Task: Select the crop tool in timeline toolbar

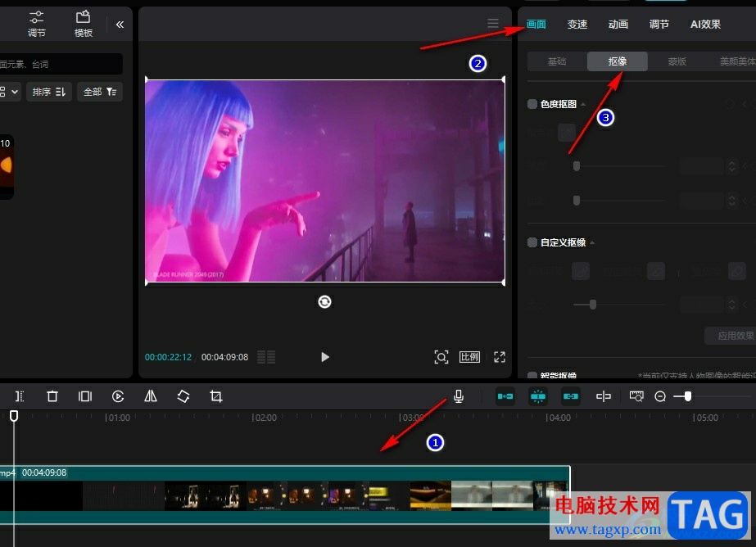Action: pyautogui.click(x=216, y=396)
